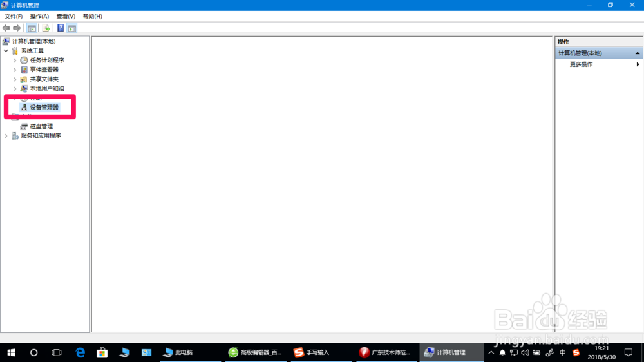Open the 更多操作 submenu
This screenshot has width=644, height=362.
point(581,64)
